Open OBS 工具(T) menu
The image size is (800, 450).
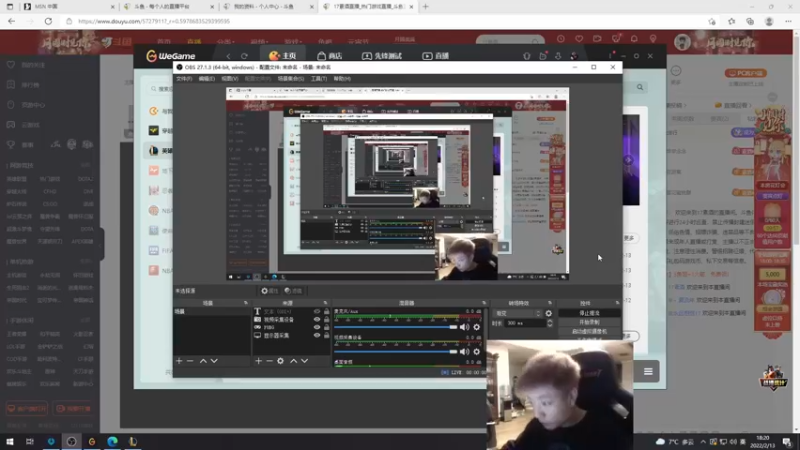tap(319, 79)
